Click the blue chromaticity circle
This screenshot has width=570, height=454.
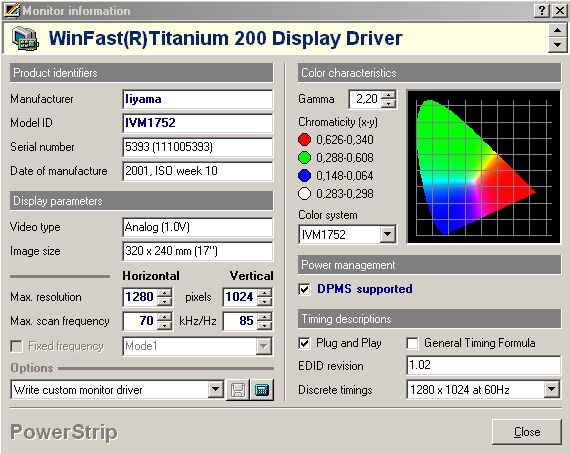tap(304, 176)
